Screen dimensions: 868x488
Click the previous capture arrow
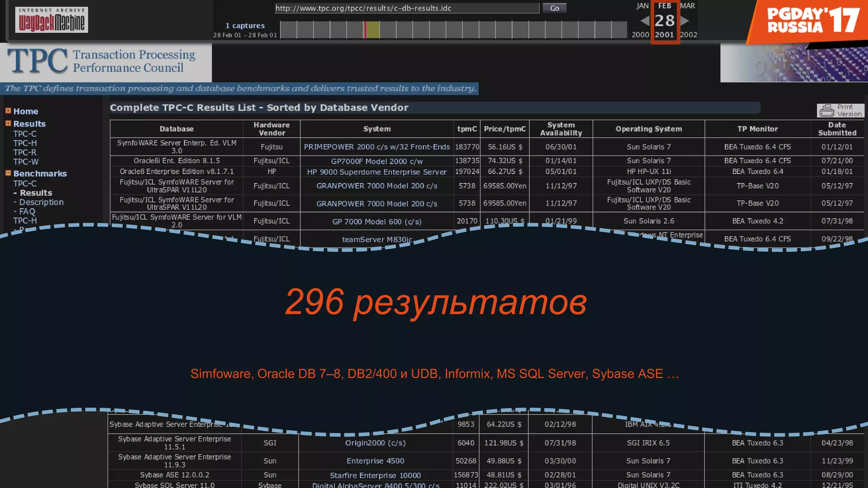click(645, 21)
